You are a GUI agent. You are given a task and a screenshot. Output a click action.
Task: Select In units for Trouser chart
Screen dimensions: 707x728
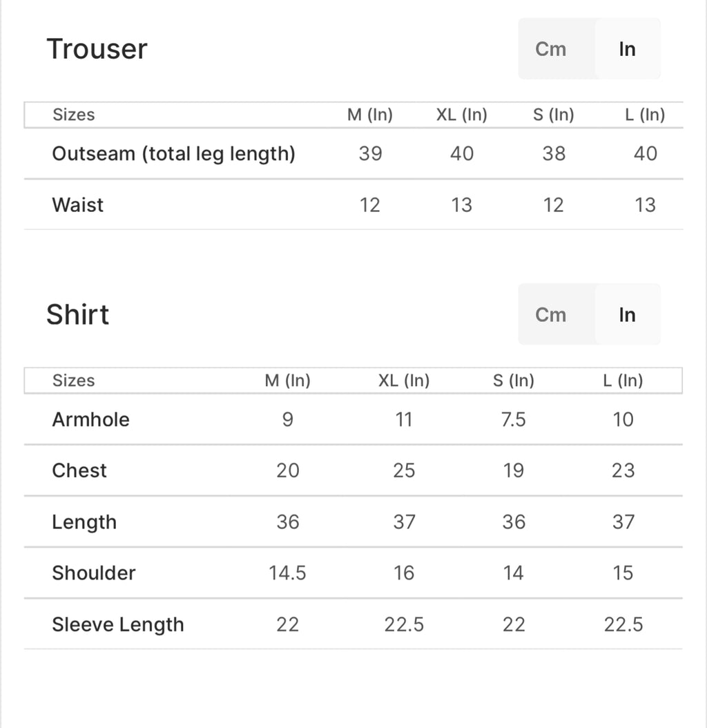point(627,49)
